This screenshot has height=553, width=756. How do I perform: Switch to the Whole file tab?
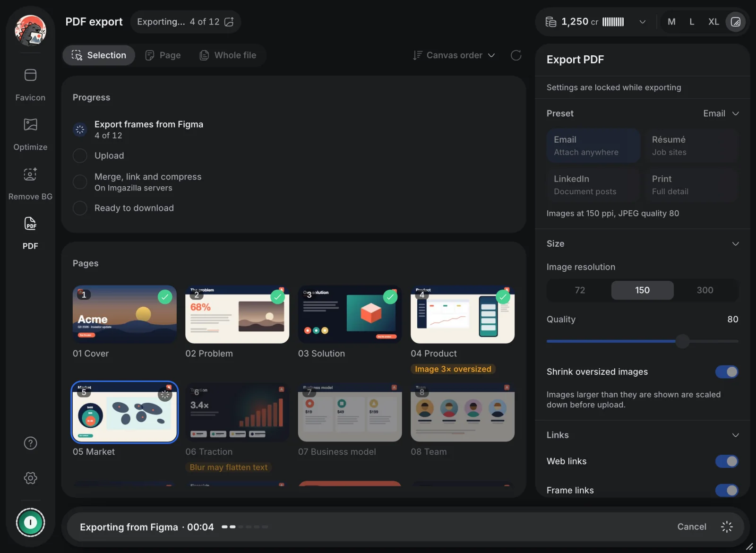coord(228,55)
